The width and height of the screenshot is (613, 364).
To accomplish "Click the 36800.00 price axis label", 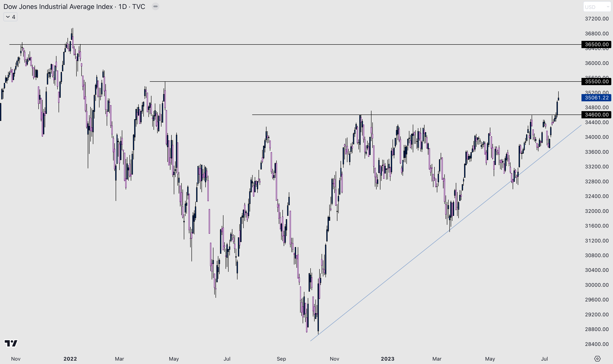I will [597, 33].
